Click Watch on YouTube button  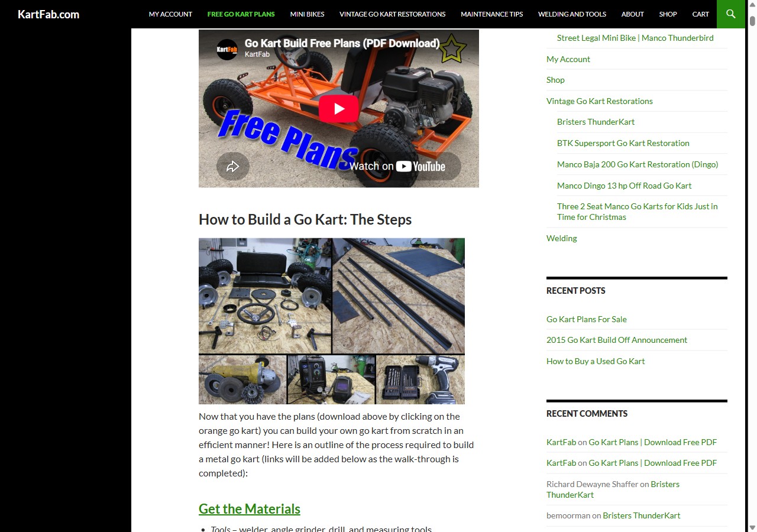click(x=397, y=166)
